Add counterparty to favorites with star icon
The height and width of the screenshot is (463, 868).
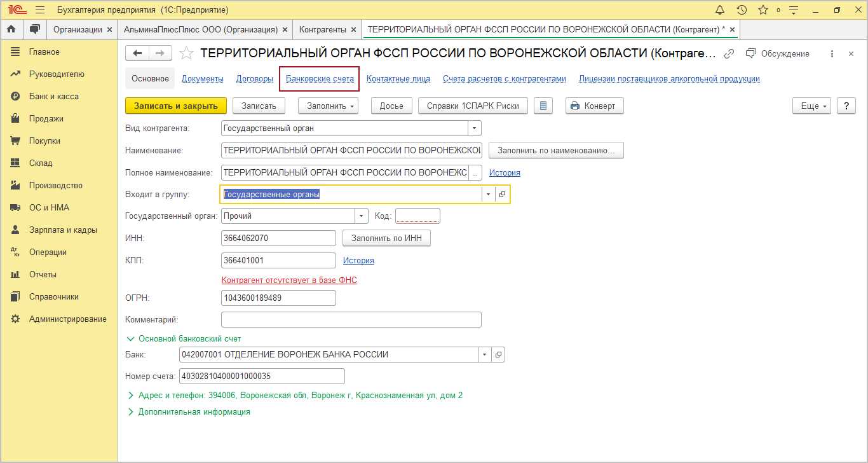tap(186, 53)
